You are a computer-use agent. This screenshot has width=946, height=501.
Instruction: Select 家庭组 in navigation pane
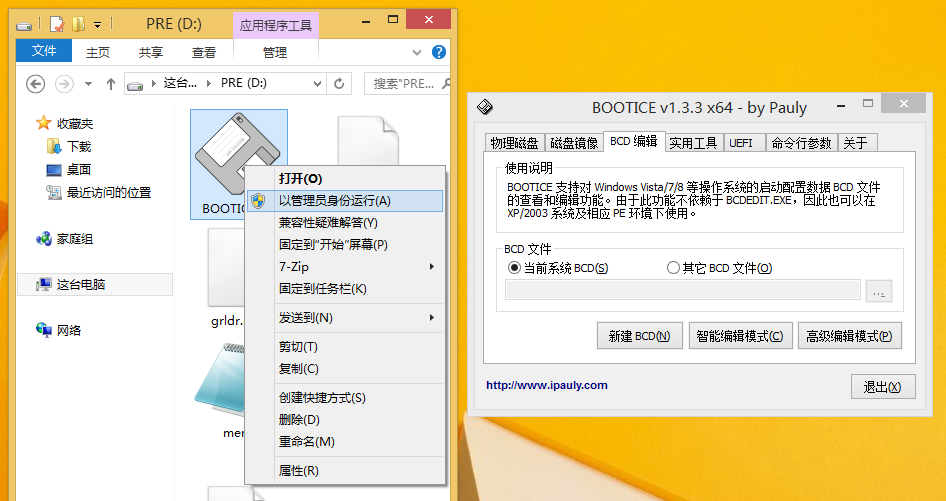point(75,239)
